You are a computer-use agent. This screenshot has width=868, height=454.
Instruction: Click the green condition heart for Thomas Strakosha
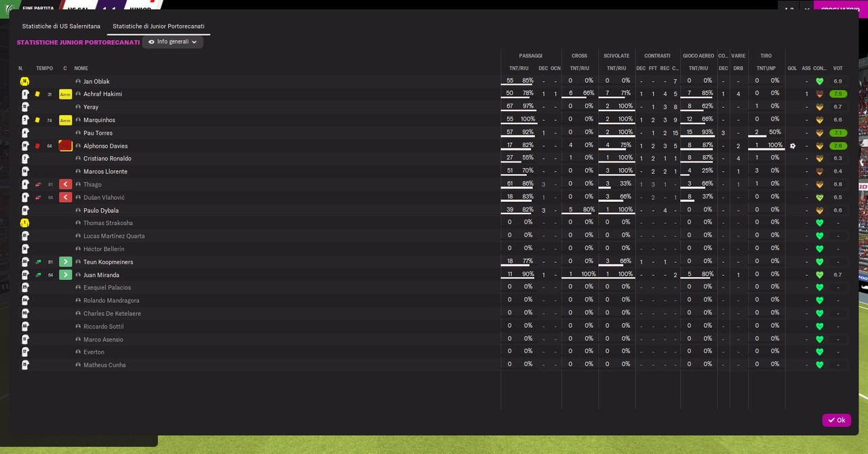tap(819, 223)
